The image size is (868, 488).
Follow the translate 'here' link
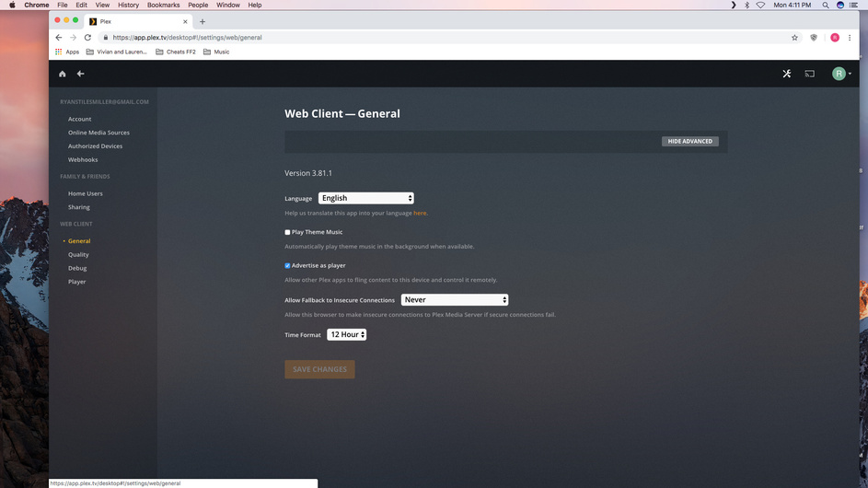[420, 213]
